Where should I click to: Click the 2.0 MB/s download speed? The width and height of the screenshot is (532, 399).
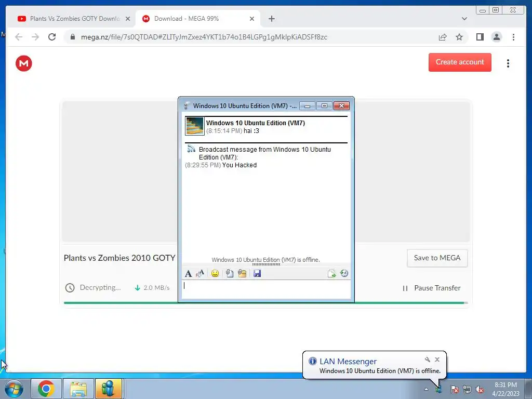[x=156, y=288]
